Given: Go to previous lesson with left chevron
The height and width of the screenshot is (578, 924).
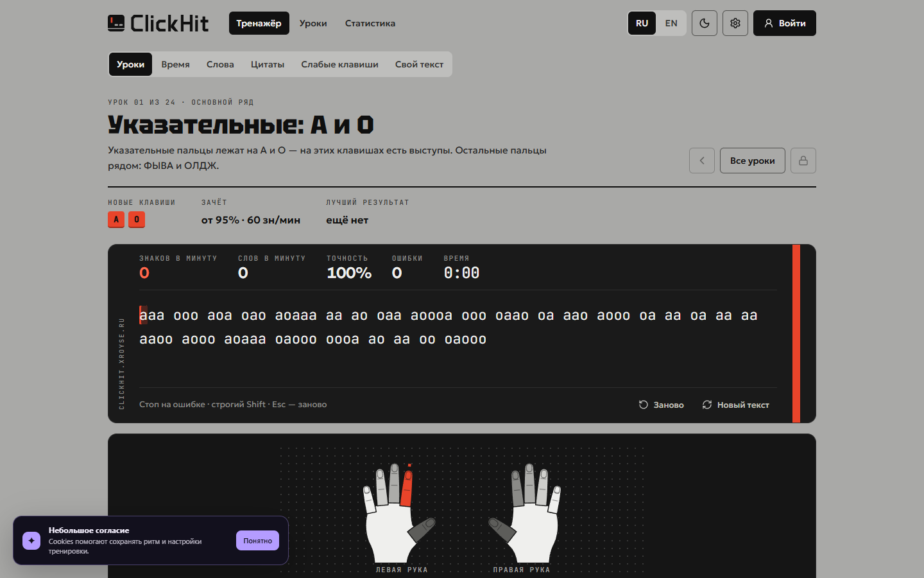Looking at the screenshot, I should tap(702, 161).
